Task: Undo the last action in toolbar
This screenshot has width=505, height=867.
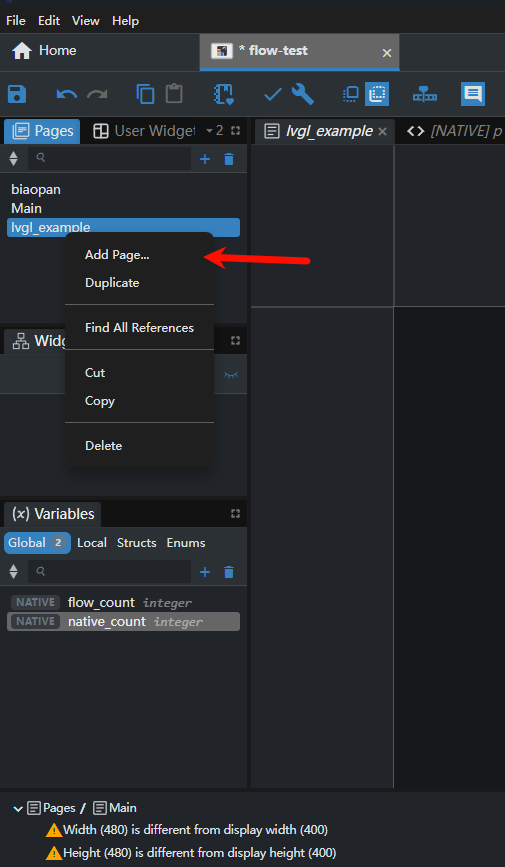Action: tap(67, 94)
